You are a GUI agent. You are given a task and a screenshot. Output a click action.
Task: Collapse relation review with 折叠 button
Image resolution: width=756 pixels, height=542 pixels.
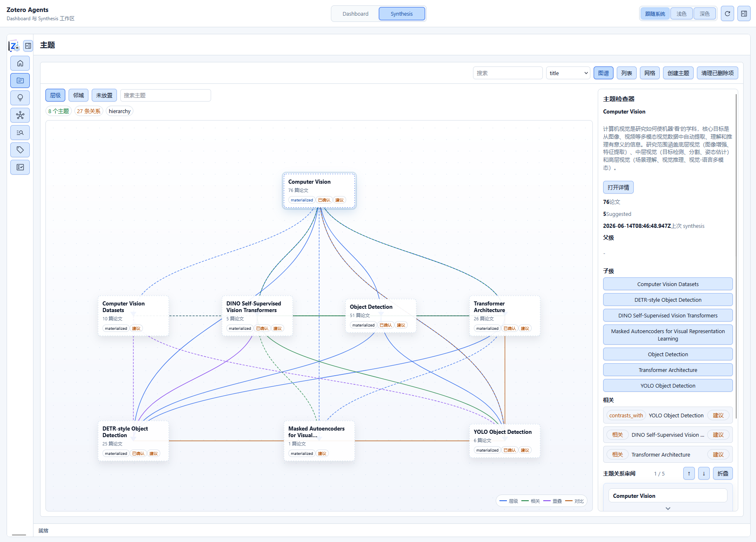(723, 473)
